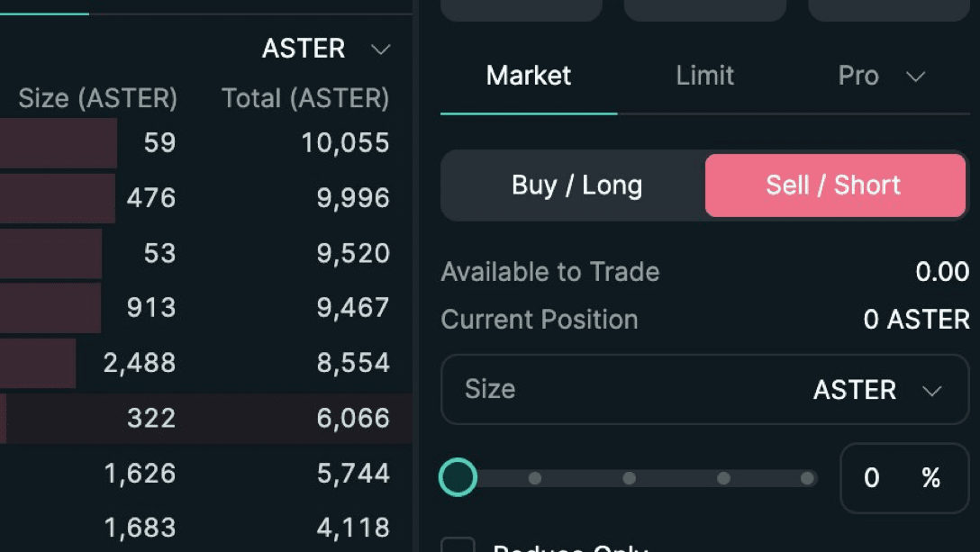Open the ASTER unit dropdown above order book
Image resolution: width=980 pixels, height=552 pixels.
point(326,49)
